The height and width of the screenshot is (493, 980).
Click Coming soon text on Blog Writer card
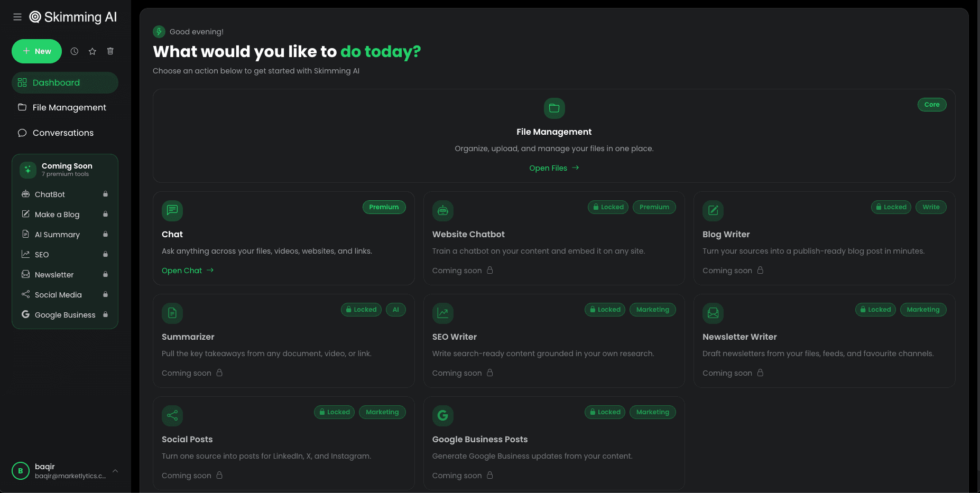(x=727, y=271)
